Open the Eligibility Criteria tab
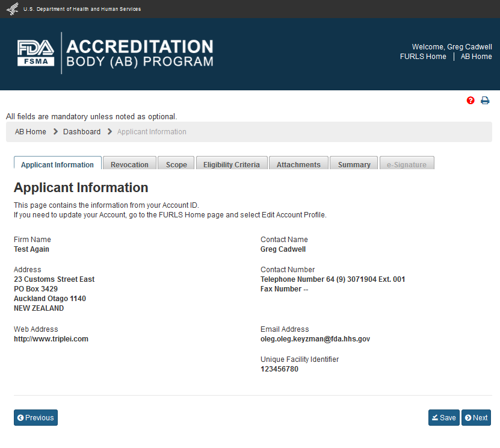500x448 pixels. (232, 164)
